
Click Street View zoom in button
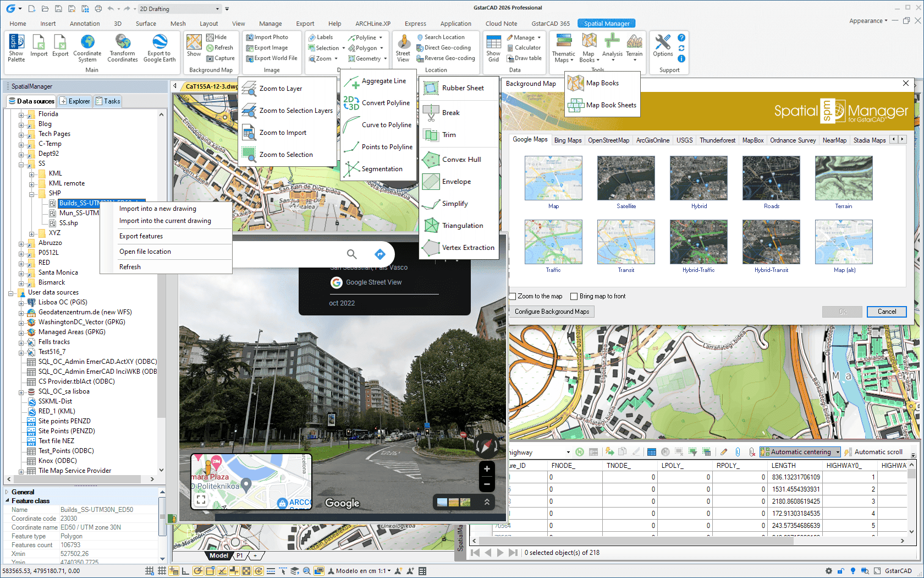coord(487,469)
